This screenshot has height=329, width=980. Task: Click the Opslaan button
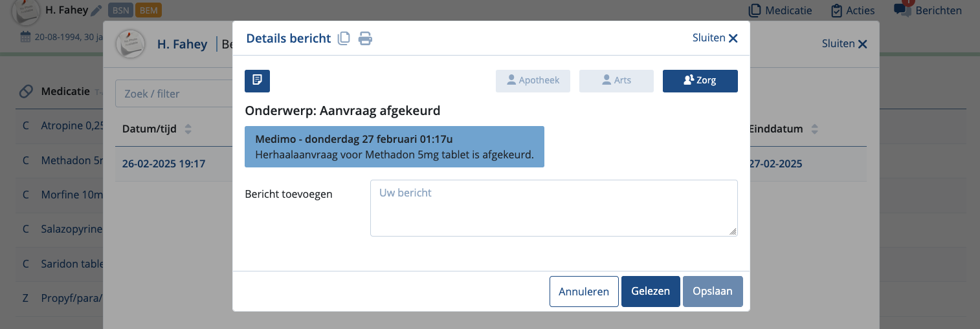[712, 291]
